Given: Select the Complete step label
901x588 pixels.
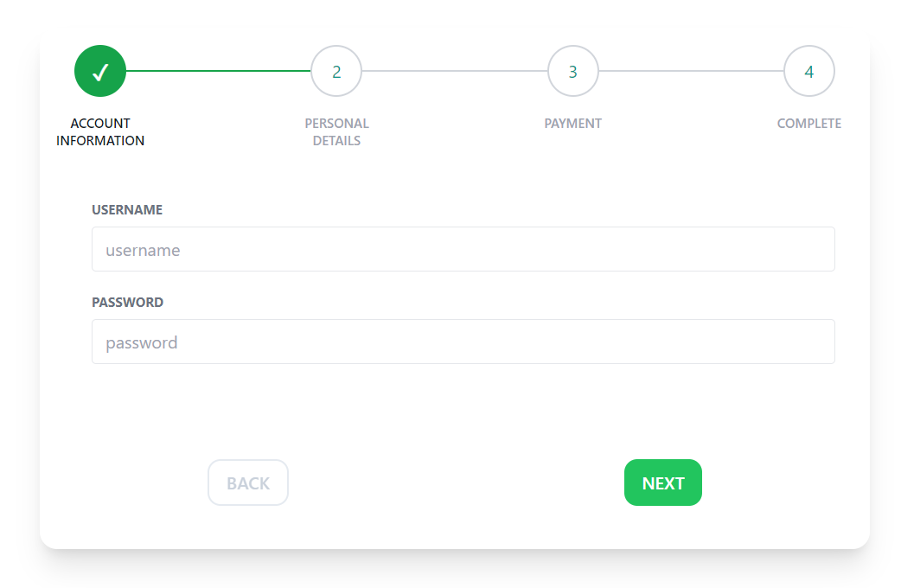Looking at the screenshot, I should 808,124.
